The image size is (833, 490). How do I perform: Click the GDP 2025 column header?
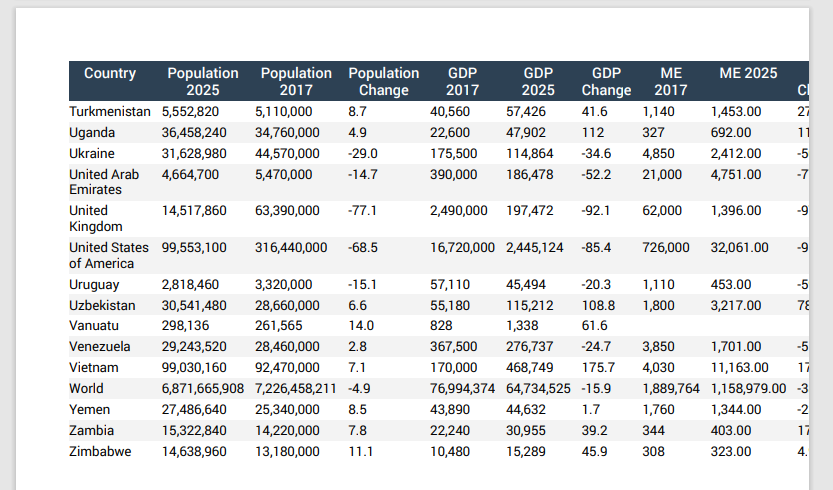tap(538, 81)
